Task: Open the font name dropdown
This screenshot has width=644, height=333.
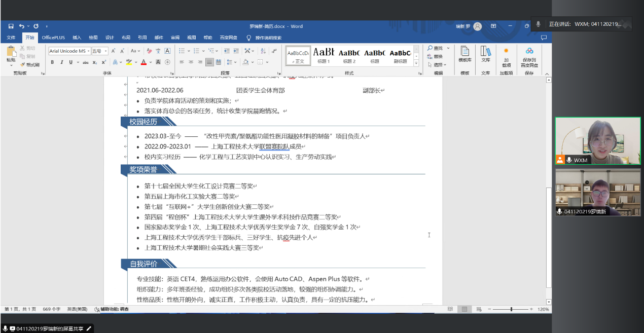Action: point(88,51)
